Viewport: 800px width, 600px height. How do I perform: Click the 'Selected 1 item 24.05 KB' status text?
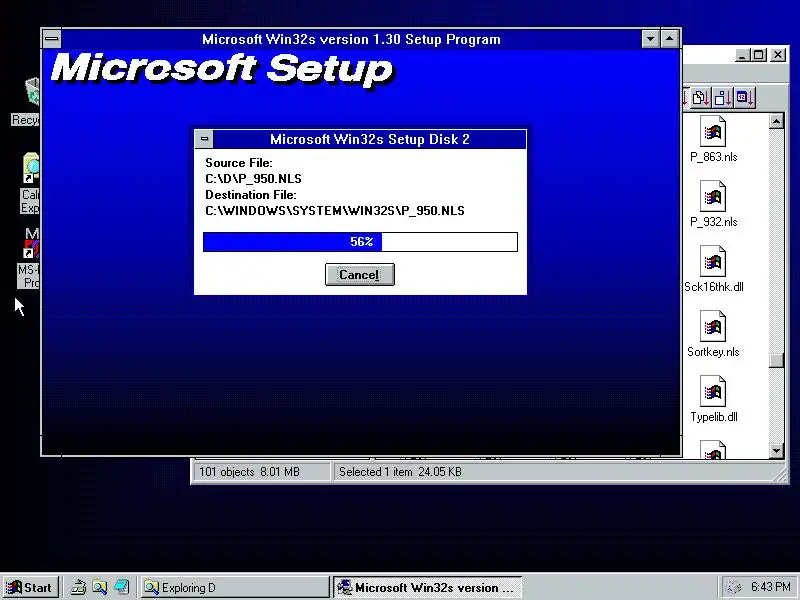[x=400, y=472]
